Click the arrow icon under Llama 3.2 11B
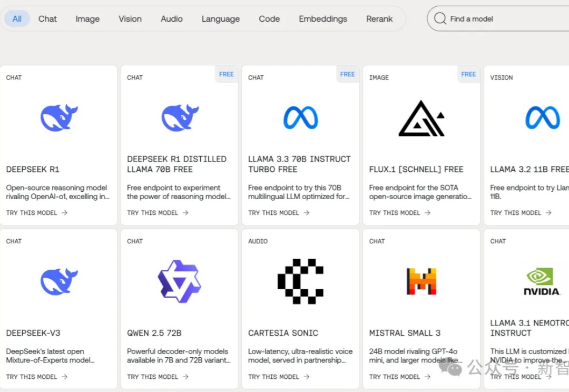Image resolution: width=569 pixels, height=392 pixels. coord(548,213)
